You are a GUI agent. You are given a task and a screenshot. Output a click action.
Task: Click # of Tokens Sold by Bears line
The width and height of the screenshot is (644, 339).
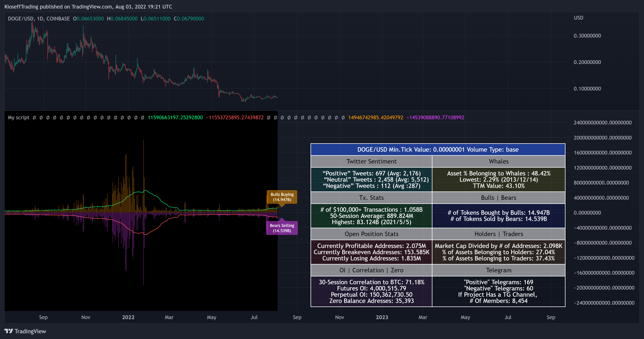pyautogui.click(x=499, y=219)
